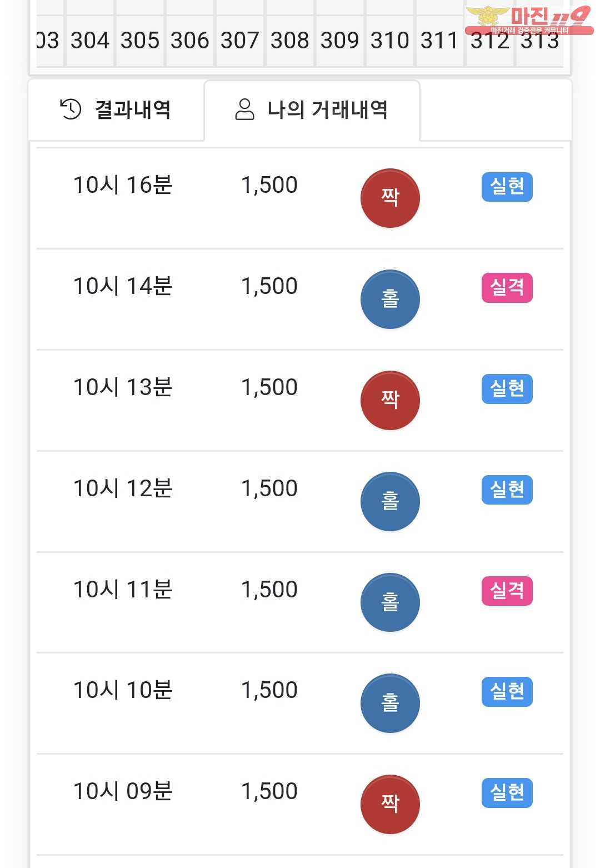Screen dimensions: 600x868
Task: Click the blue 홀 circle for 10시 14분
Action: point(390,300)
